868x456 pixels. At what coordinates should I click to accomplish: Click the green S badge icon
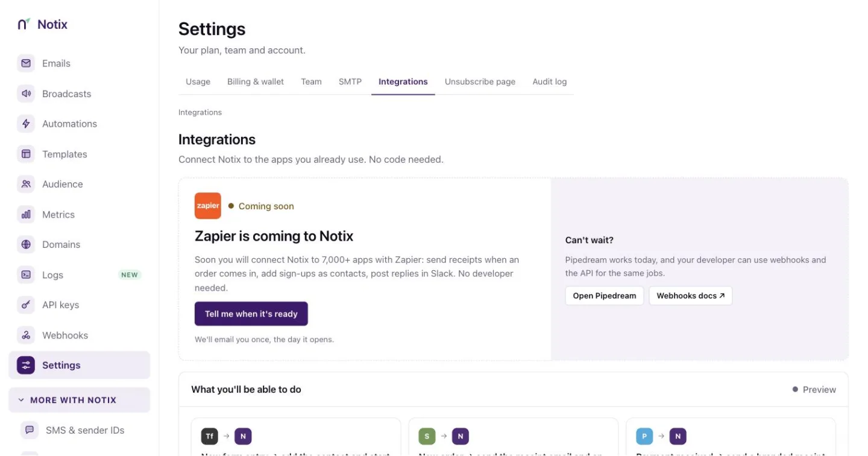[x=427, y=436]
